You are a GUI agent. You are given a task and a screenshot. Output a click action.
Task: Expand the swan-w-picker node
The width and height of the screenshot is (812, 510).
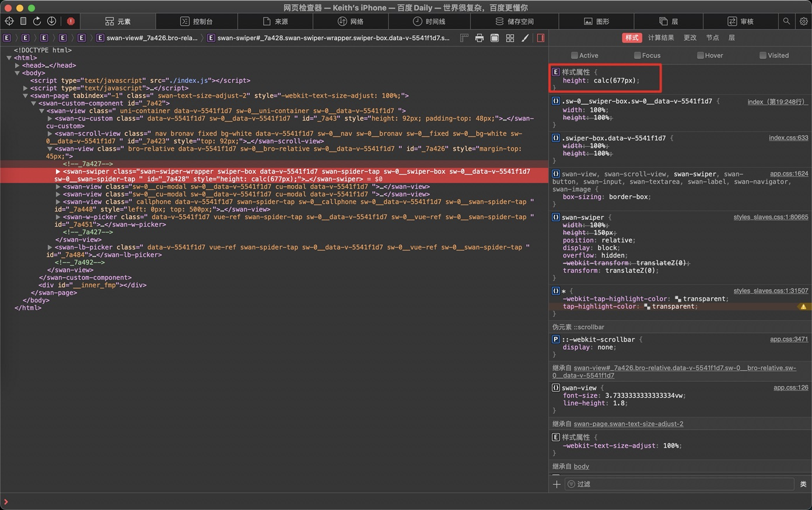click(58, 217)
